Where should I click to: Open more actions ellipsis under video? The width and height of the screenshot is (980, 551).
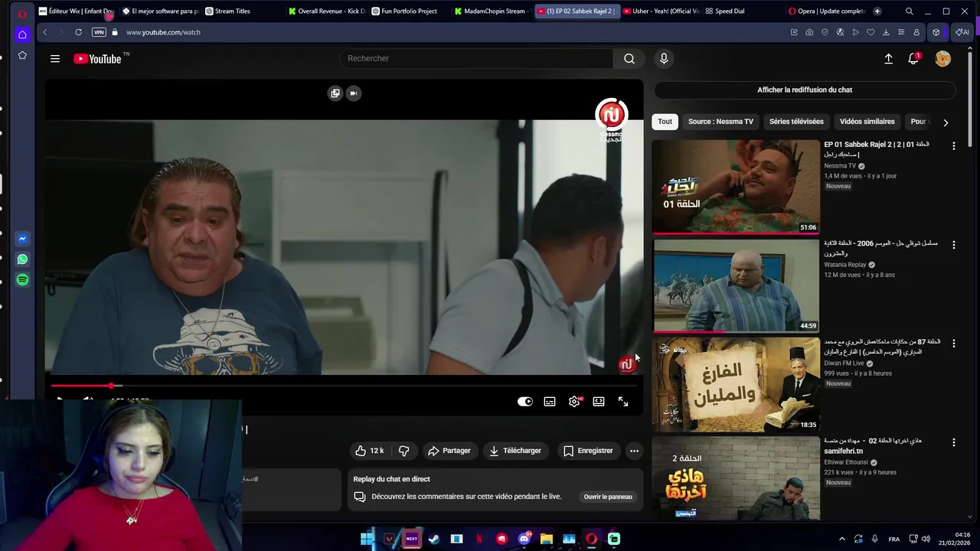click(x=634, y=451)
